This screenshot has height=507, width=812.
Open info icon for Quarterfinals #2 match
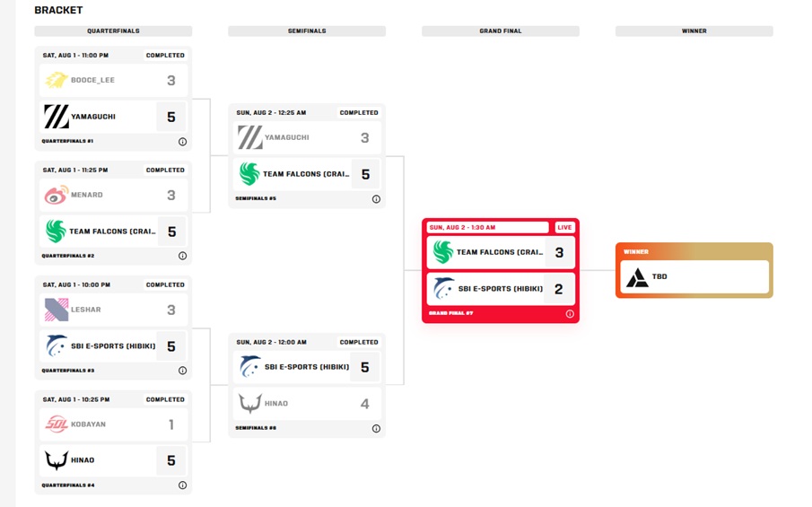click(x=182, y=256)
